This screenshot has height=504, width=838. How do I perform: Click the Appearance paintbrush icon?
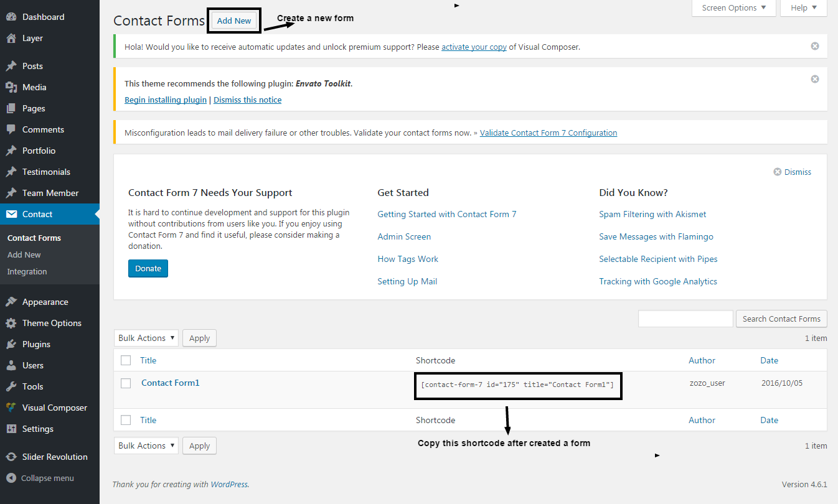[11, 302]
